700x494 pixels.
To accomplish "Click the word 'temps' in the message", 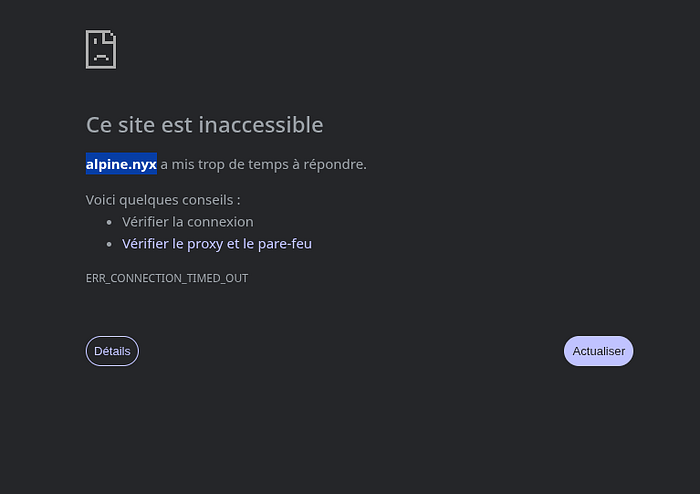I will pos(251,163).
